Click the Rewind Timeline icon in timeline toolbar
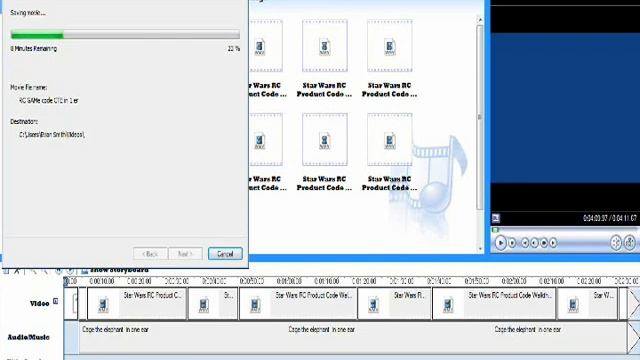 58,271
